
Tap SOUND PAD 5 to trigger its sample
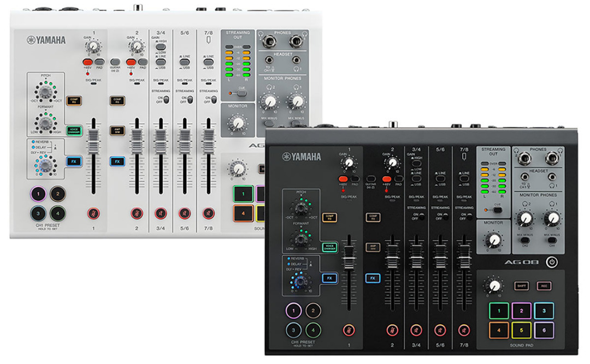click(x=522, y=329)
